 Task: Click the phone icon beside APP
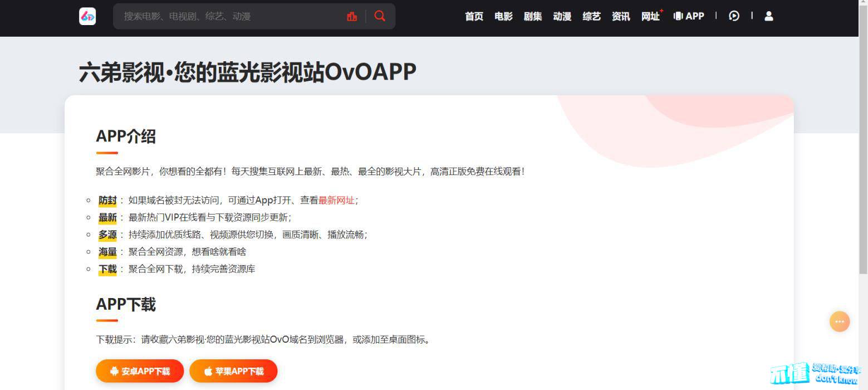pyautogui.click(x=678, y=16)
